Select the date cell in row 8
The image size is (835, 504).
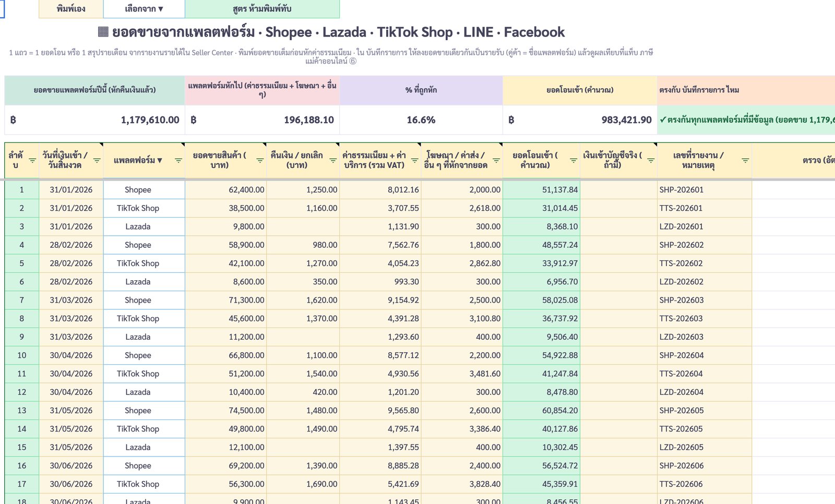71,318
